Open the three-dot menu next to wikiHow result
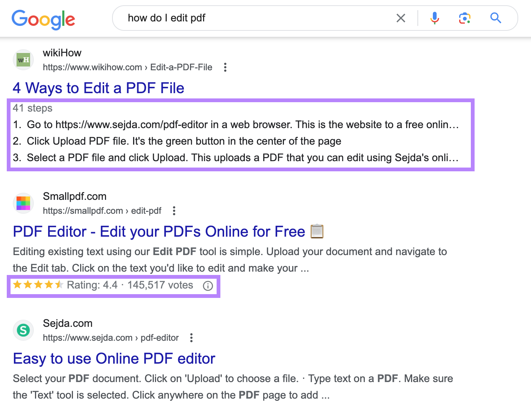 click(x=225, y=67)
